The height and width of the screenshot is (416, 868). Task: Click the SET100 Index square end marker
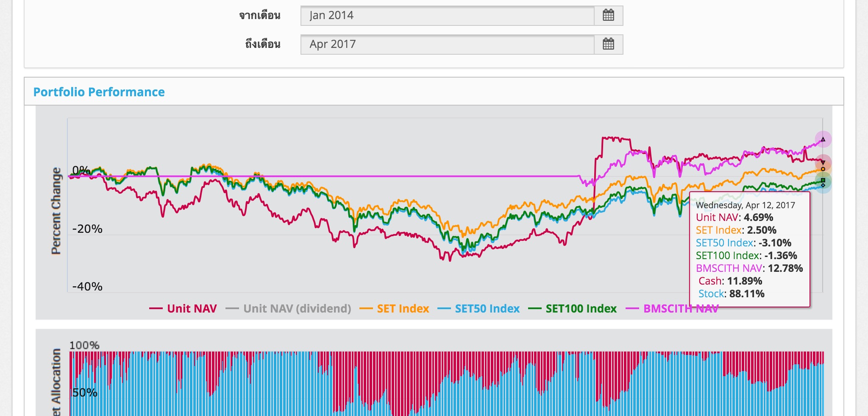pyautogui.click(x=823, y=180)
